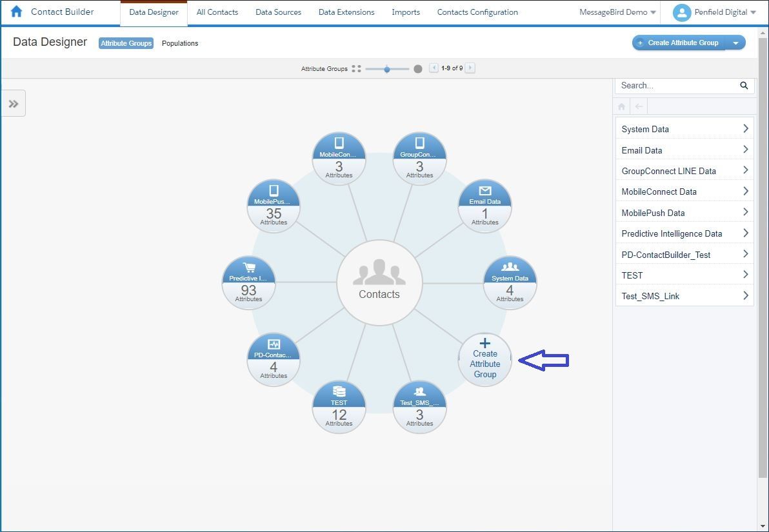Open the All Contacts tab

click(217, 12)
